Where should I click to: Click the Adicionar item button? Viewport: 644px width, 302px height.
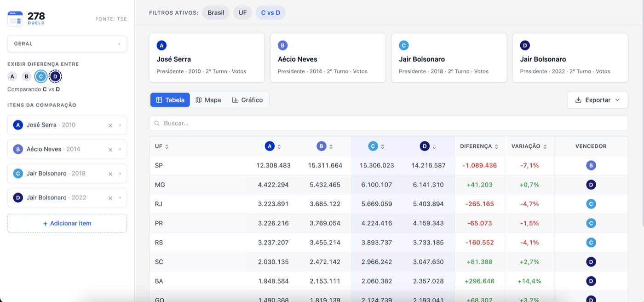(x=67, y=223)
